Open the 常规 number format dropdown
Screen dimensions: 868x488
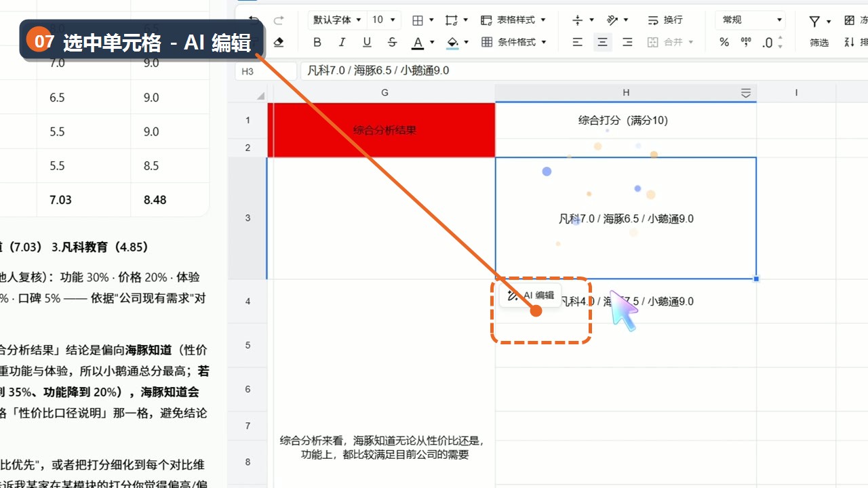[750, 20]
